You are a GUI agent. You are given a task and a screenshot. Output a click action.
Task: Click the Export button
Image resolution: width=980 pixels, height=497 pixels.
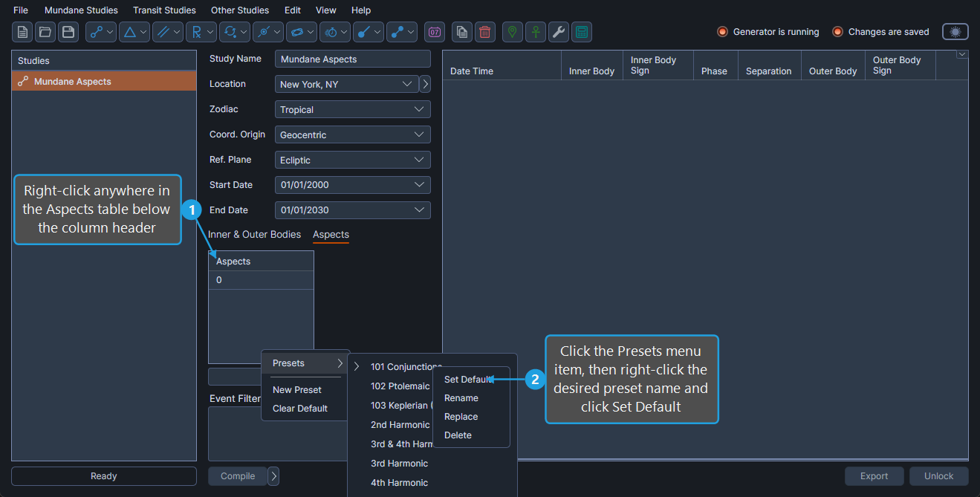pyautogui.click(x=874, y=476)
